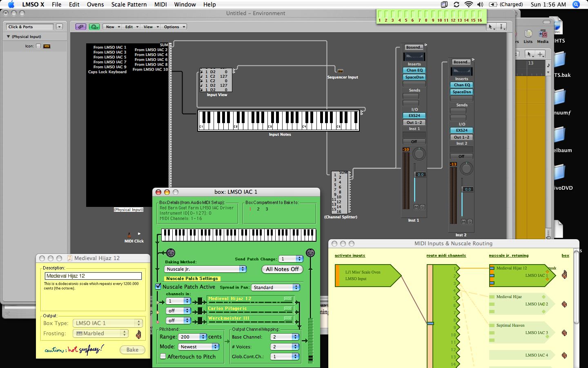Viewport: 588px width, 368px height.
Task: Open the Base Channel dropdown
Action: click(285, 337)
